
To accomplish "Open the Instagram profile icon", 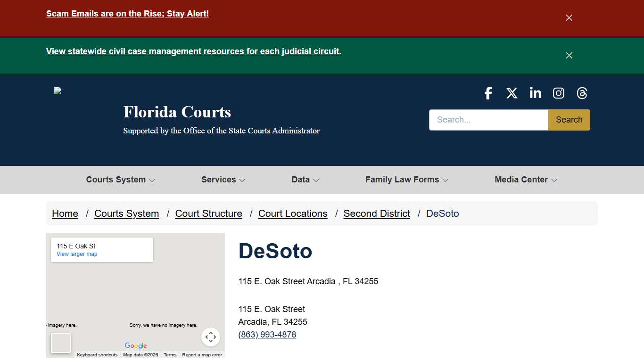I will pos(558,93).
